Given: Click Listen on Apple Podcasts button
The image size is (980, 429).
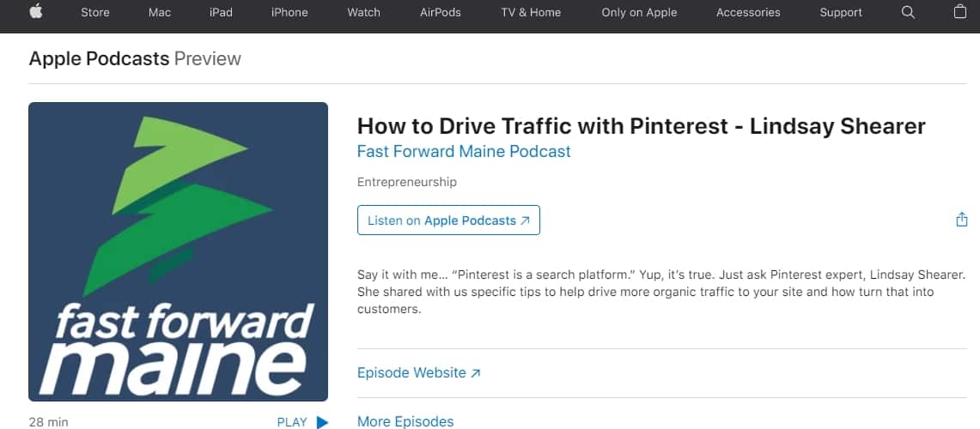Looking at the screenshot, I should coord(448,221).
